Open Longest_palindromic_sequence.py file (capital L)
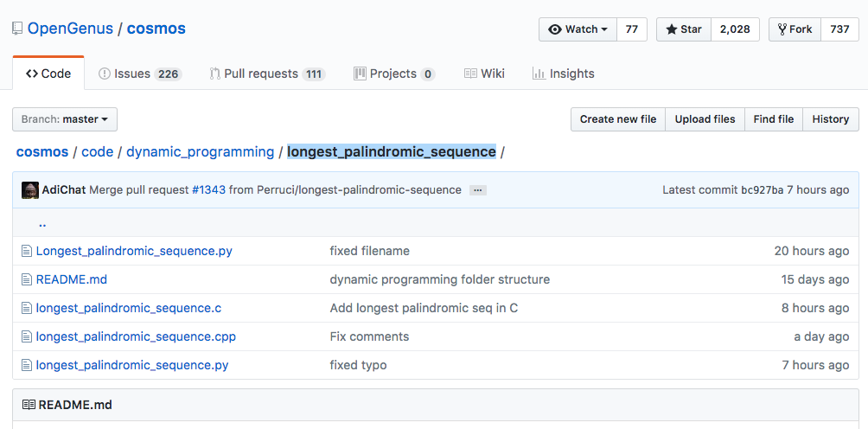This screenshot has width=868, height=429. (x=134, y=252)
